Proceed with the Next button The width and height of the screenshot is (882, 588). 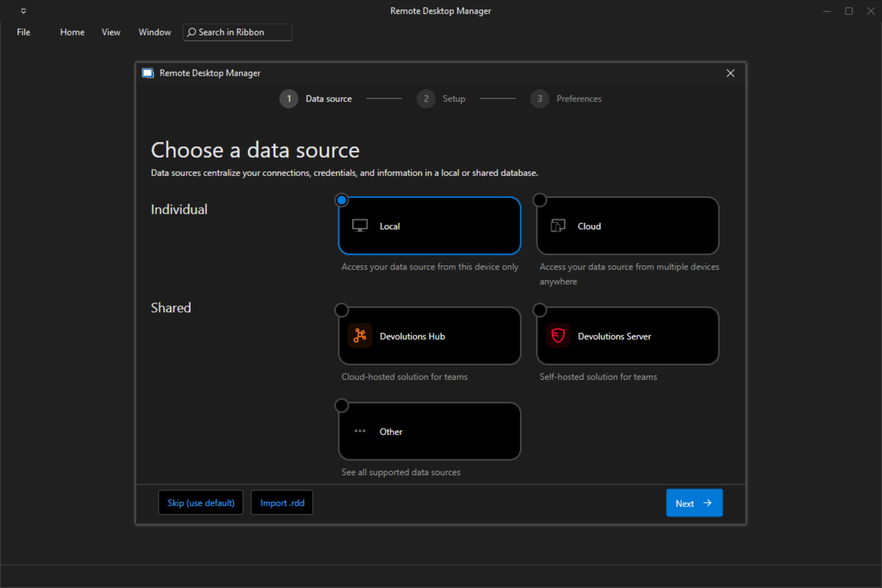click(x=694, y=503)
